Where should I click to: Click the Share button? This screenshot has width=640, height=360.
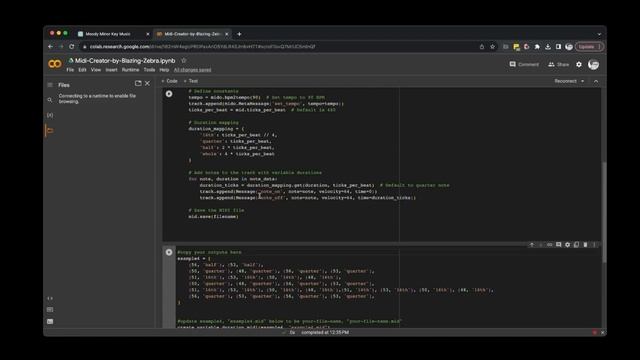558,64
